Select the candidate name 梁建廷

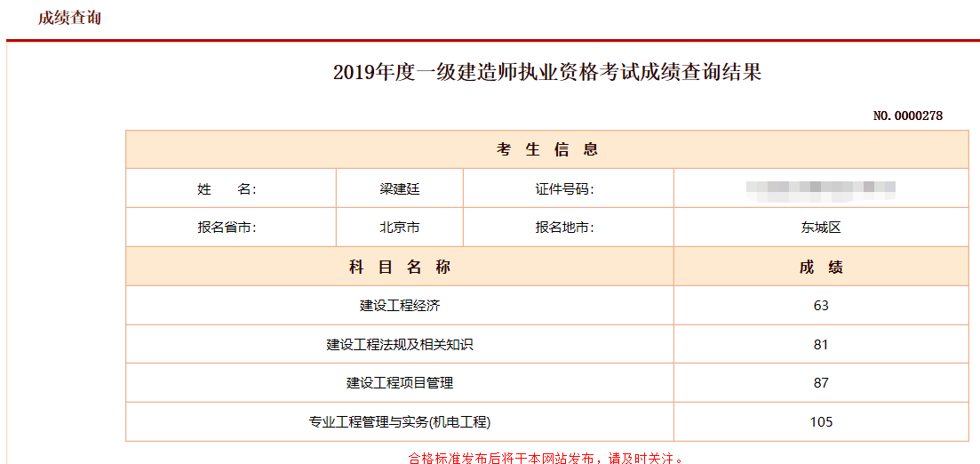[399, 188]
